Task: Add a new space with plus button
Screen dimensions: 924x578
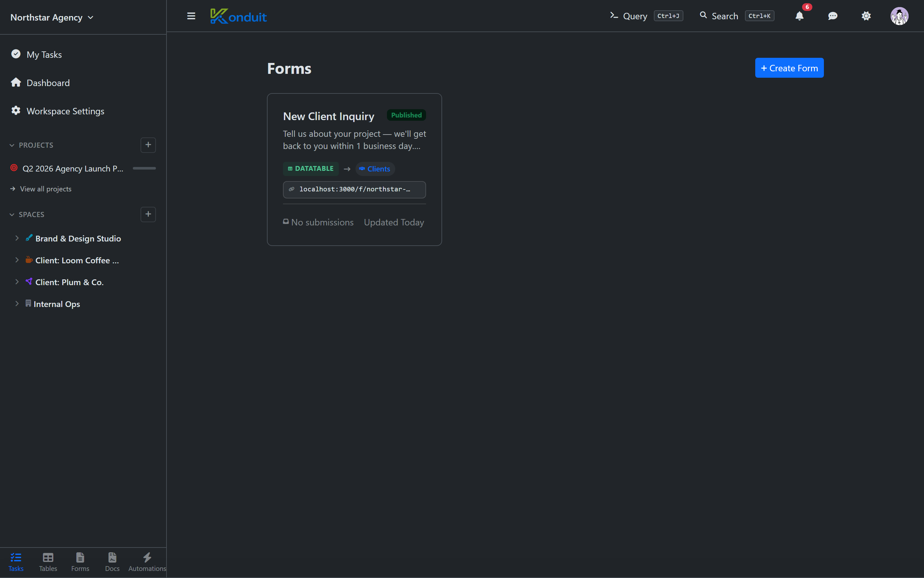Action: pos(148,214)
